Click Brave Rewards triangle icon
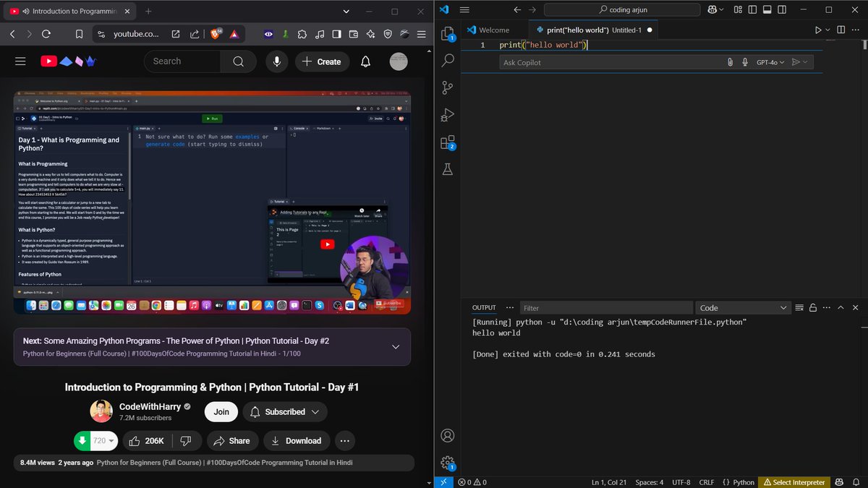Viewport: 868px width, 488px height. click(x=234, y=34)
